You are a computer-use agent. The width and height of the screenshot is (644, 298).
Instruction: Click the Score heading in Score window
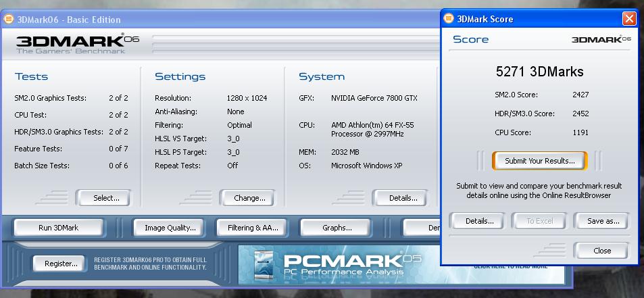point(471,39)
